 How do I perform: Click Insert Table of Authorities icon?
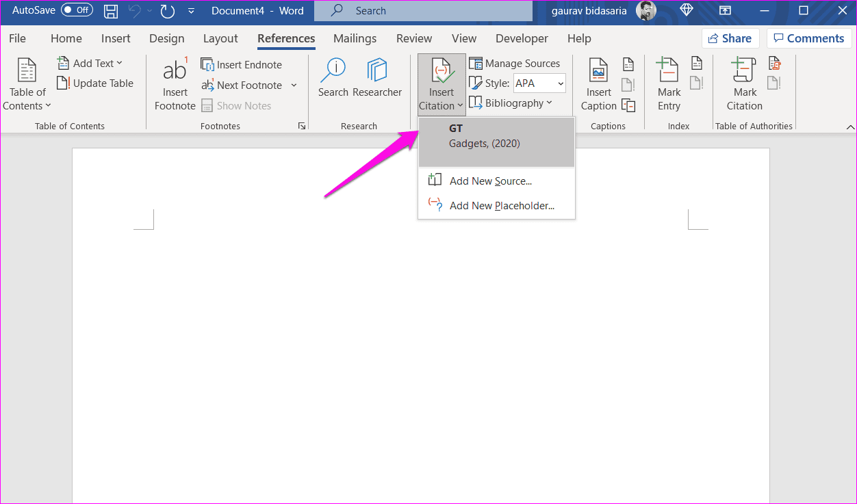775,63
